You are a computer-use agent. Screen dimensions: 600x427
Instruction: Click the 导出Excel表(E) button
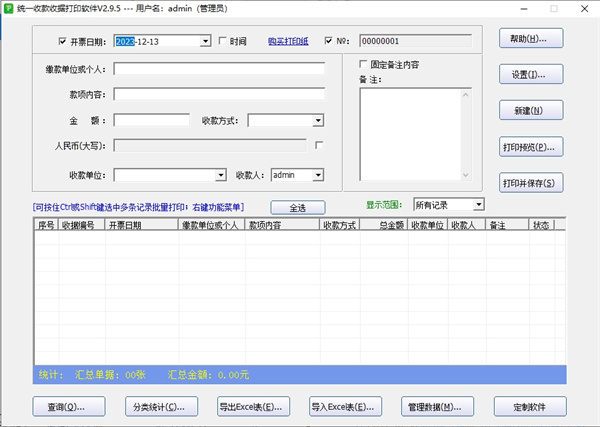click(x=254, y=407)
